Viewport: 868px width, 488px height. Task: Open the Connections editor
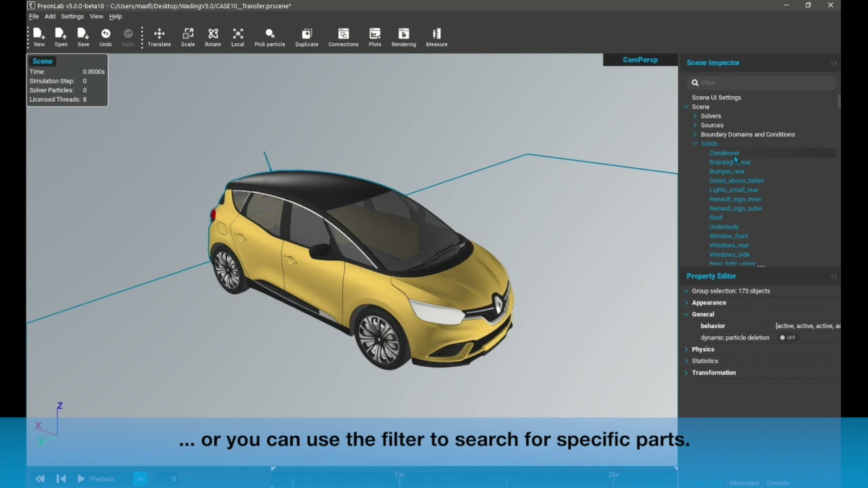point(343,37)
